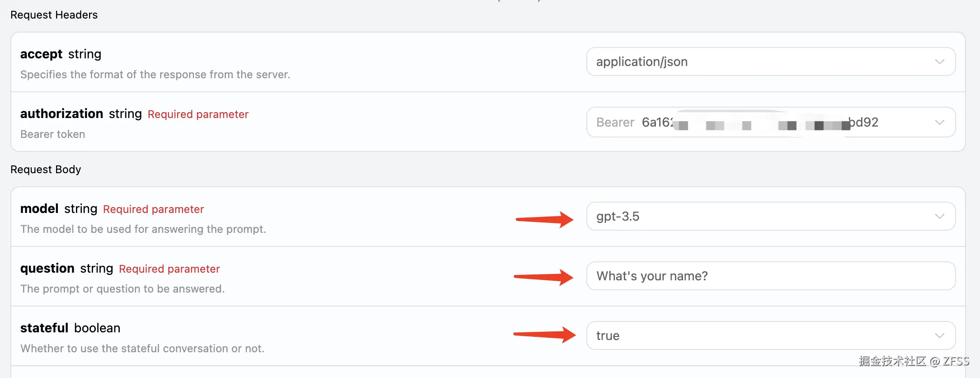Click the stateful conversation description text
Screen dimensions: 980x378
[142, 349]
